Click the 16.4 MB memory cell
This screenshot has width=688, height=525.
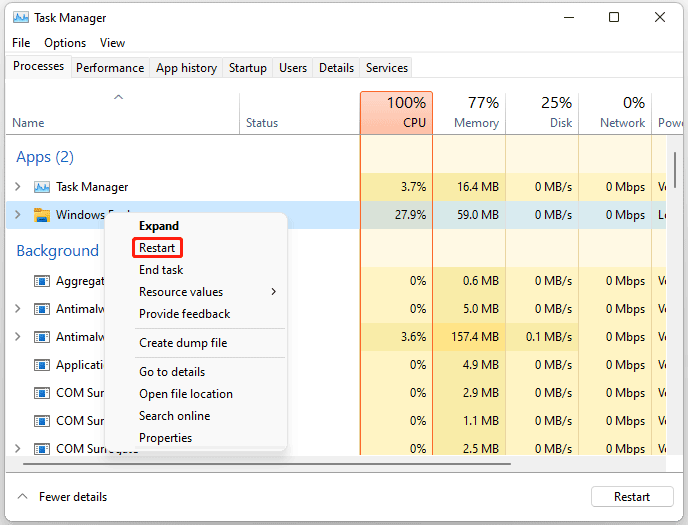pos(469,187)
